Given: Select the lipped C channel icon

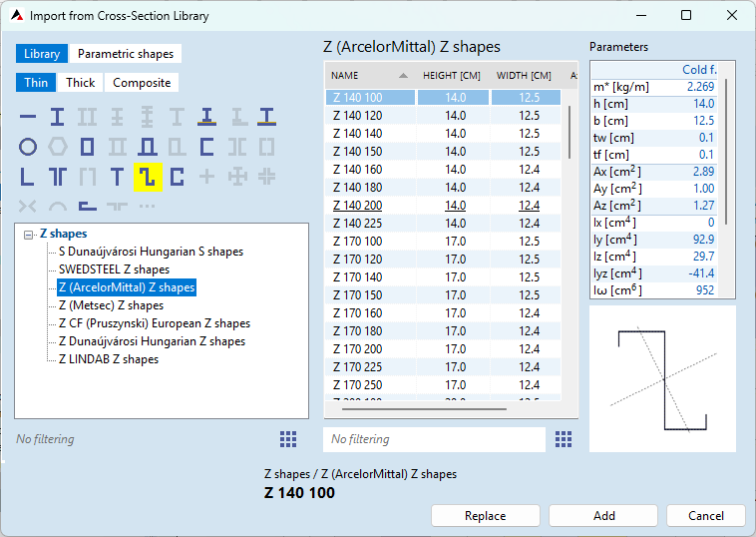Looking at the screenshot, I should click(x=177, y=177).
